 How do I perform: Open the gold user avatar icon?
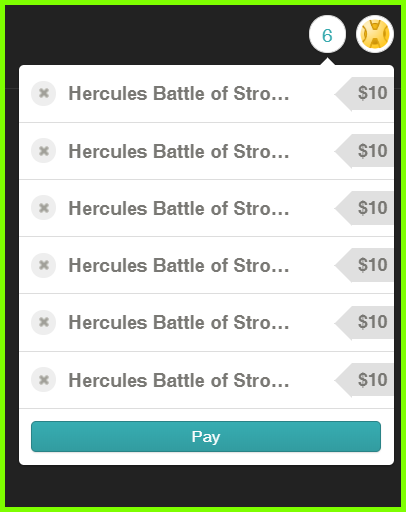coord(375,34)
